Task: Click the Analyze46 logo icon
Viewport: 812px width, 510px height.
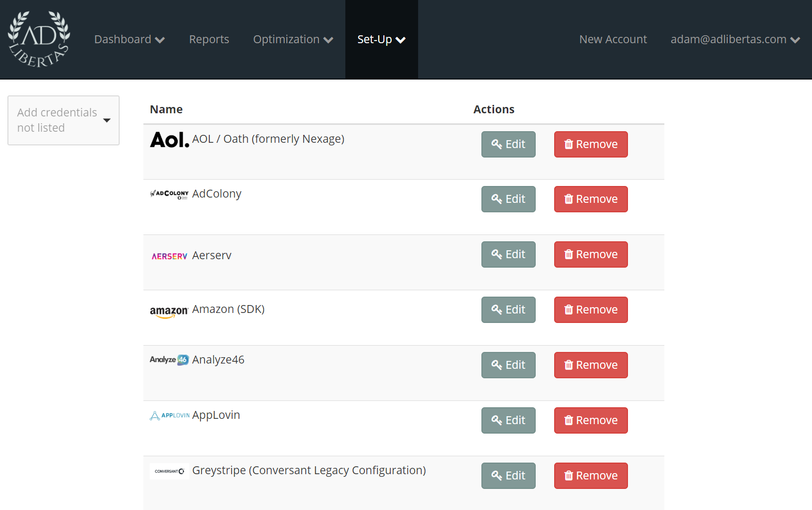Action: click(169, 360)
